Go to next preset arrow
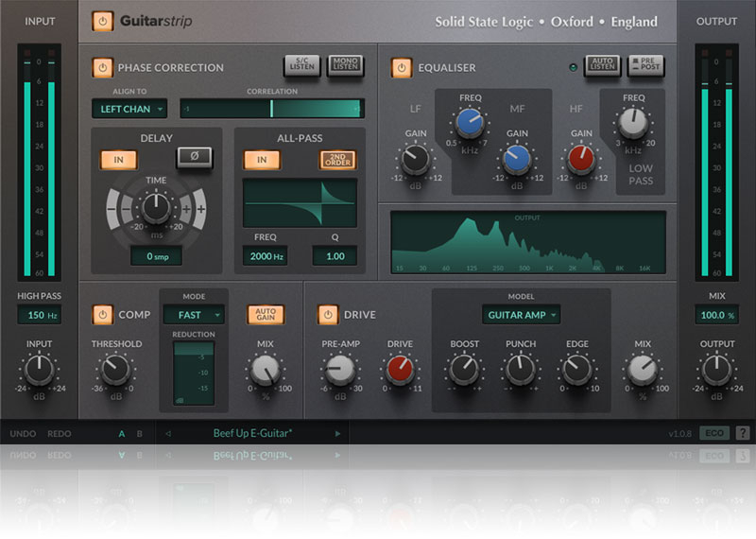This screenshot has width=756, height=539. click(337, 434)
